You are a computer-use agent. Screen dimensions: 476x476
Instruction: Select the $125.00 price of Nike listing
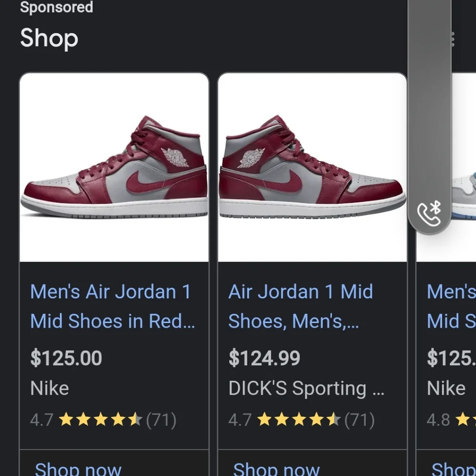pyautogui.click(x=66, y=358)
